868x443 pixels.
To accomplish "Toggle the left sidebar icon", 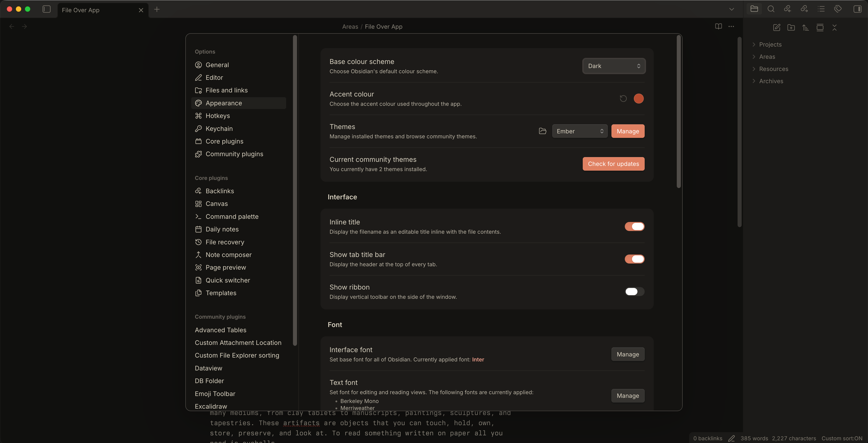I will (x=47, y=9).
